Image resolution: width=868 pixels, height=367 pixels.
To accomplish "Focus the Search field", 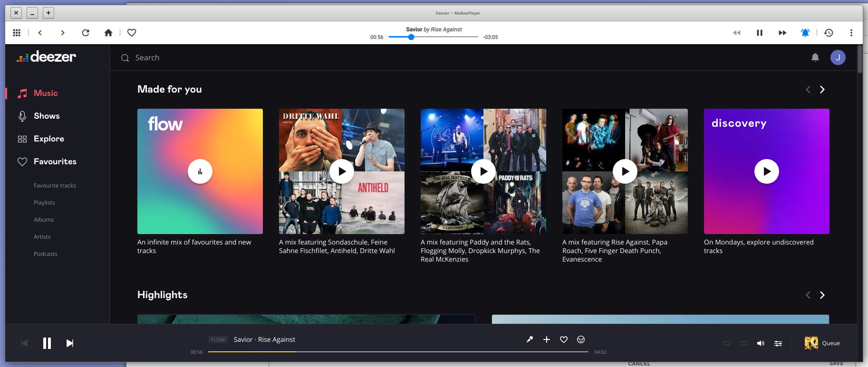I will coord(147,57).
